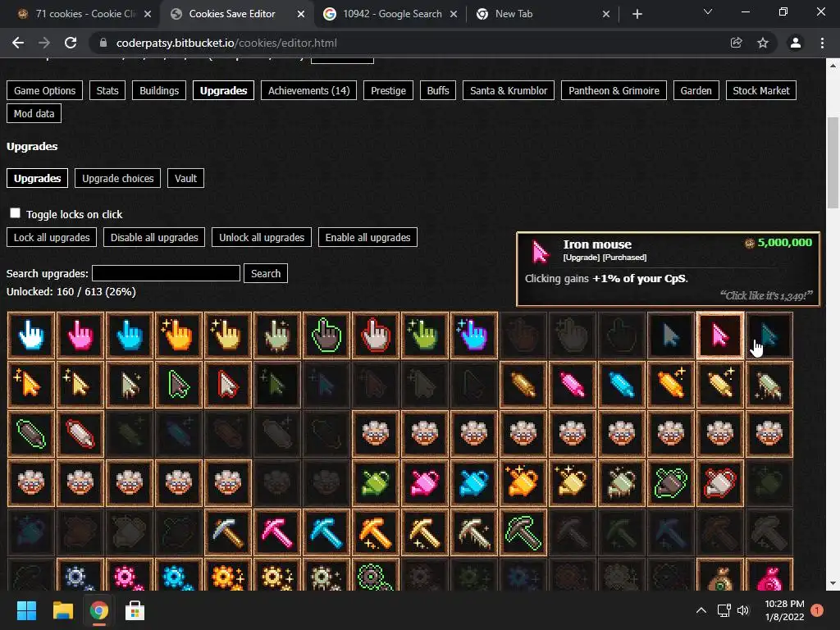Select the orange sparkling hand cursor upgrade
The image size is (840, 630).
(x=179, y=336)
